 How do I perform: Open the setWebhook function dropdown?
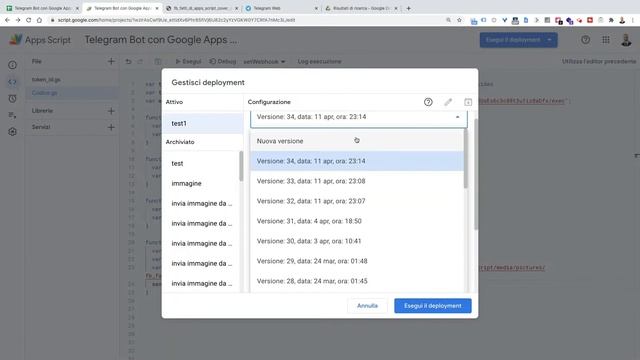click(x=264, y=62)
